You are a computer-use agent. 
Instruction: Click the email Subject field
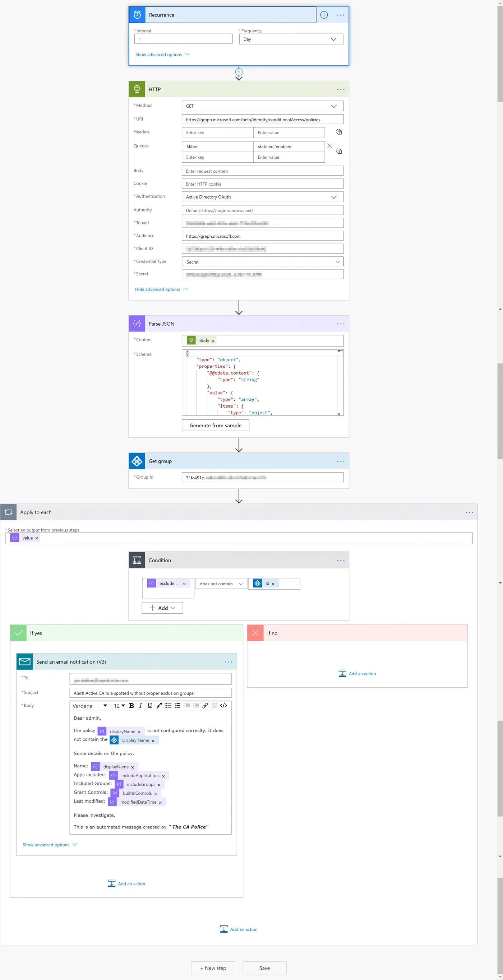point(150,693)
